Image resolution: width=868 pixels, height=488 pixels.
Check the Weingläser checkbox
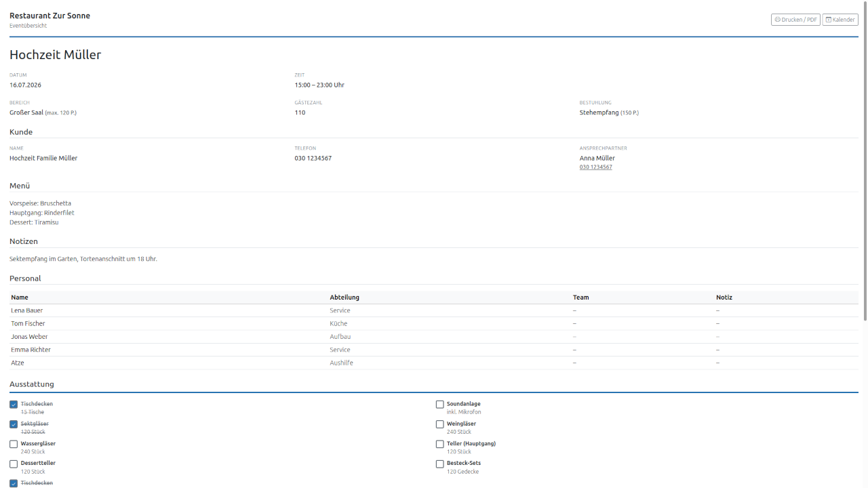point(439,424)
